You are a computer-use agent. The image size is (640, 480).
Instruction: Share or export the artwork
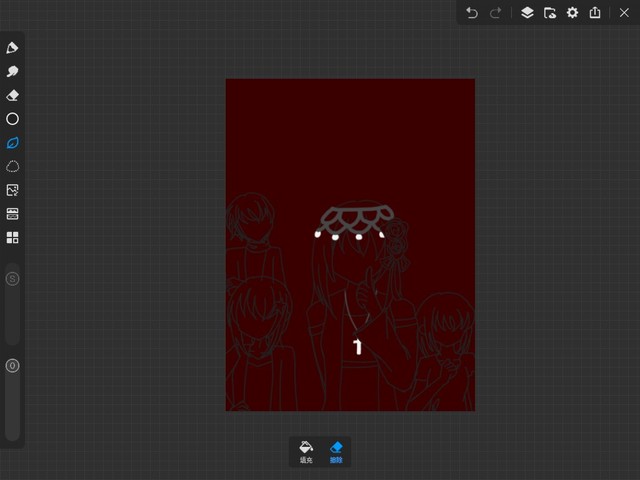point(596,13)
